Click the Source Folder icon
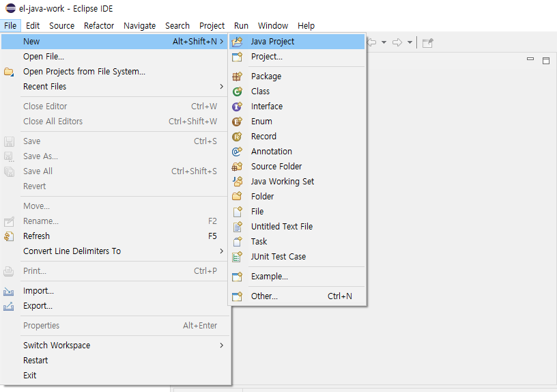The image size is (557, 392). pyautogui.click(x=237, y=167)
